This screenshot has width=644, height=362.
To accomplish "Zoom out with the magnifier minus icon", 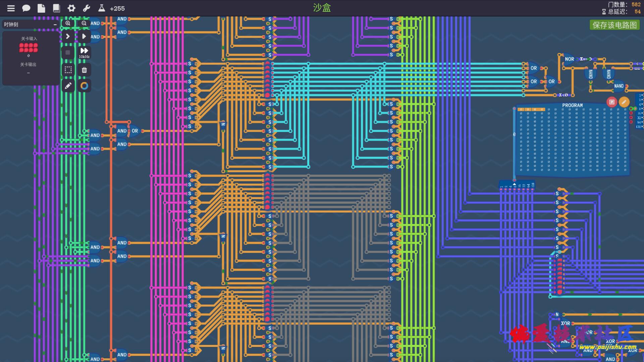I will point(84,23).
